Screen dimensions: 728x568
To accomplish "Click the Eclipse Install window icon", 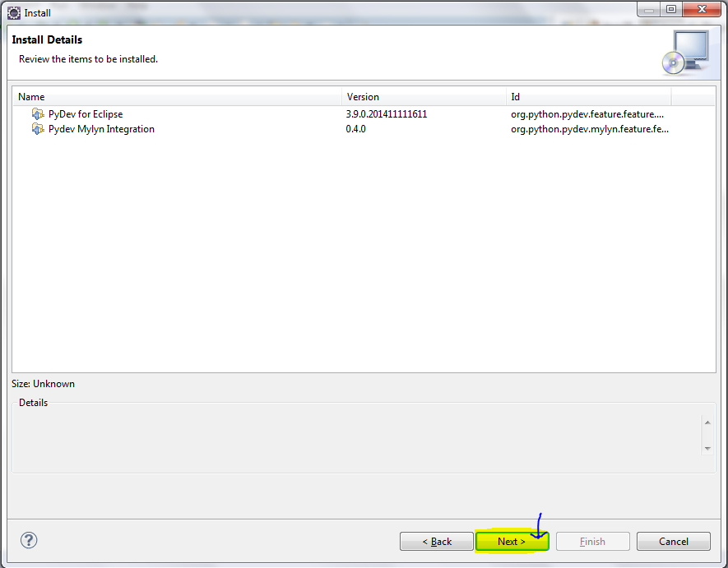I will 14,13.
